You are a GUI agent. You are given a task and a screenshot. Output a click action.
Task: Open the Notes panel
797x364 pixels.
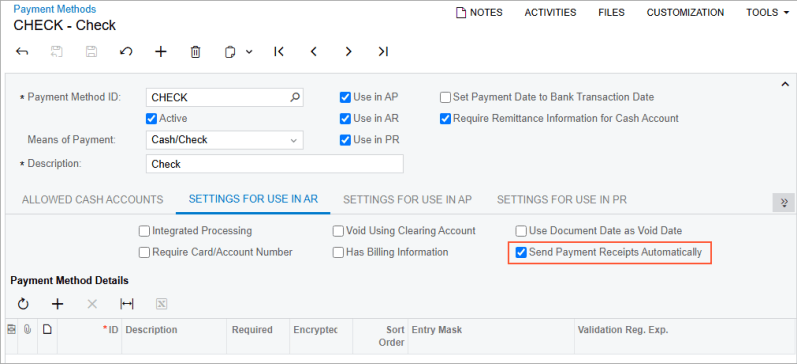tap(479, 13)
